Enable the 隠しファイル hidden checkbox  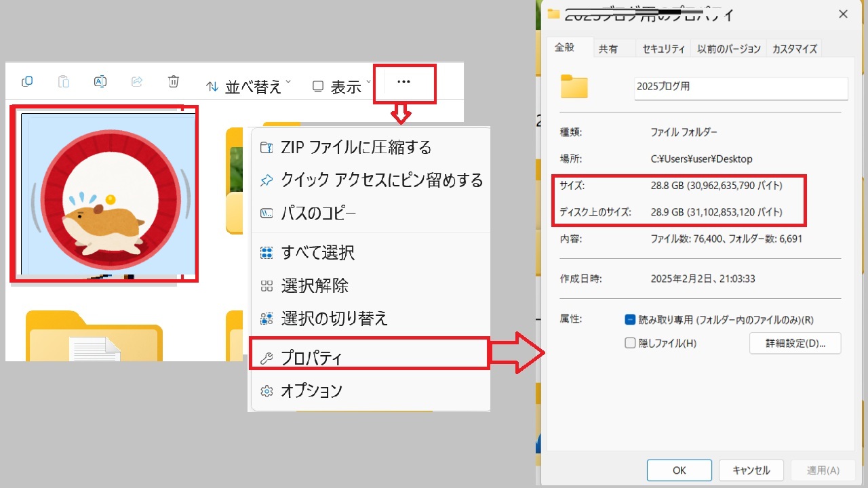(x=630, y=343)
